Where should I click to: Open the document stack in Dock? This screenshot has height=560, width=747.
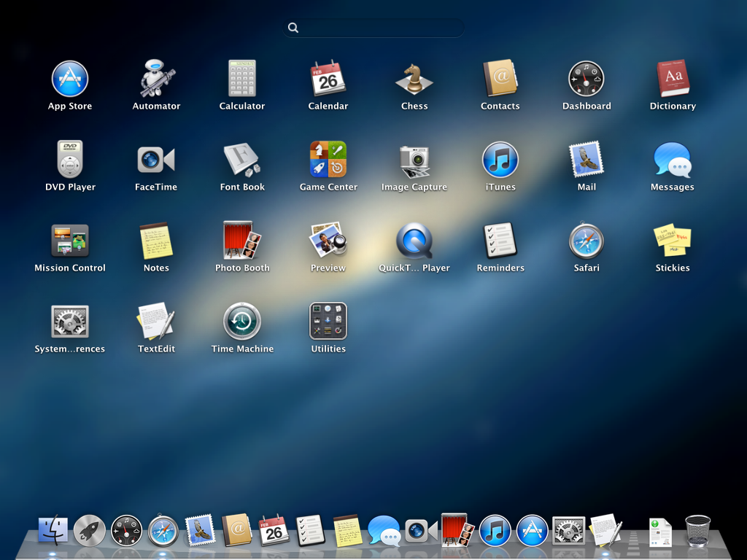click(660, 532)
